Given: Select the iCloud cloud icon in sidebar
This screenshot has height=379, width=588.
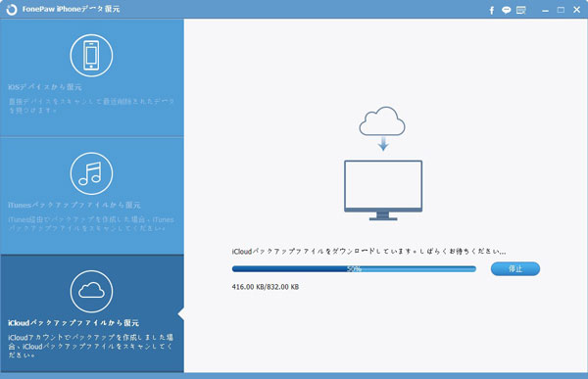Looking at the screenshot, I should coord(91,291).
